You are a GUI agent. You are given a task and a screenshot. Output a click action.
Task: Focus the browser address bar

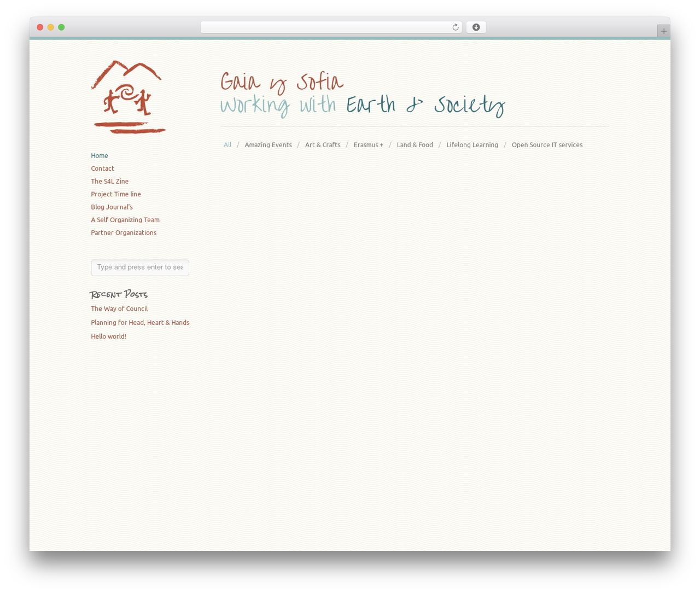(331, 27)
